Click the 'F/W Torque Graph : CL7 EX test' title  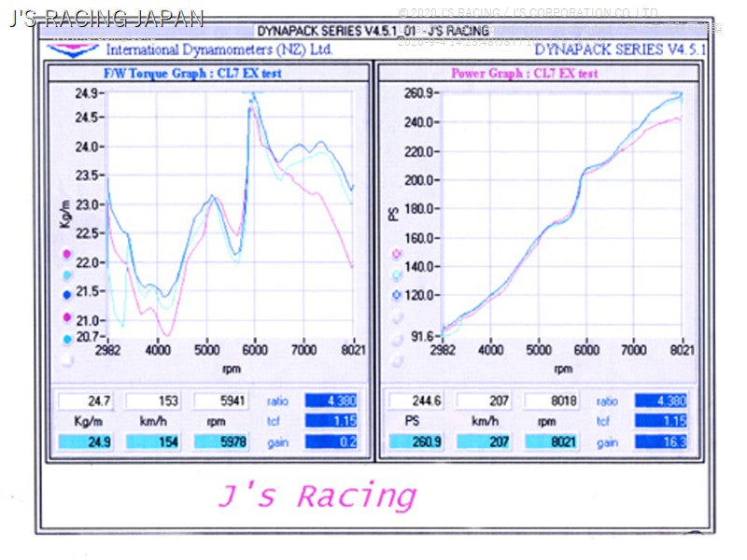coord(192,74)
